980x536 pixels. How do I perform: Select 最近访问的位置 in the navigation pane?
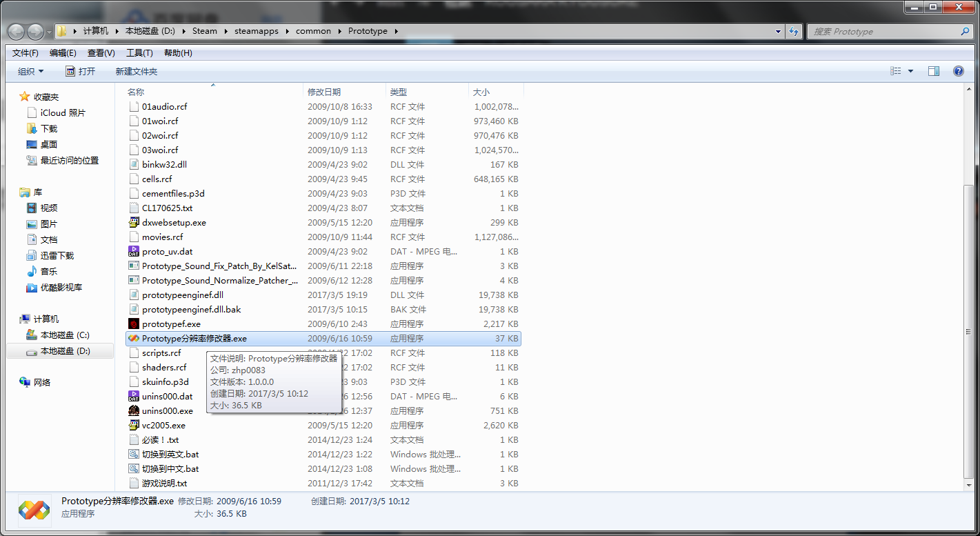pyautogui.click(x=69, y=161)
